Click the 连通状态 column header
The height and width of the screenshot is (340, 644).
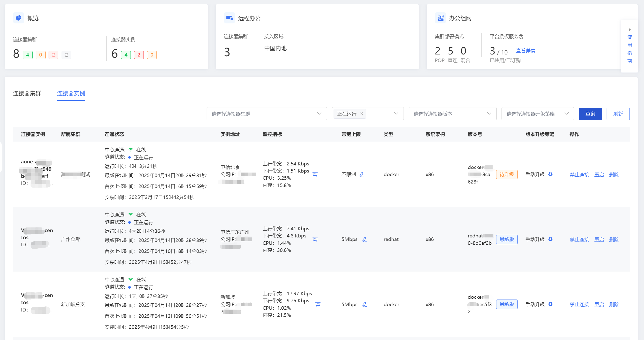(114, 134)
